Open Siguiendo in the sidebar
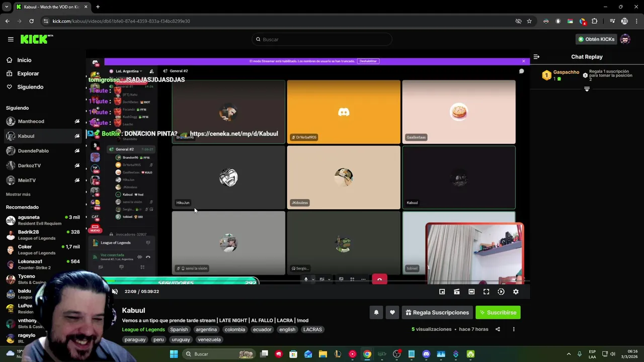Viewport: 644px width, 362px height. [x=30, y=87]
